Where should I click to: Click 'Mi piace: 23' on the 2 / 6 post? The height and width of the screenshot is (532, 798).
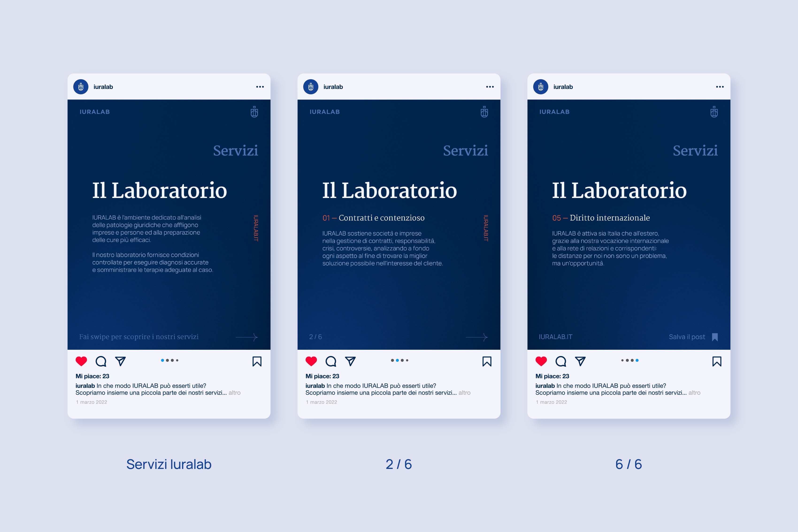point(322,376)
